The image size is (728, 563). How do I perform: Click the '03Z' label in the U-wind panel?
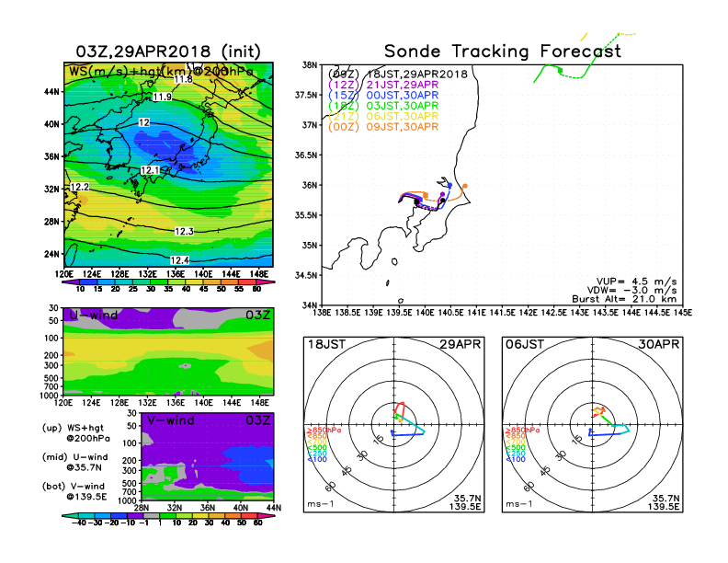coord(258,316)
